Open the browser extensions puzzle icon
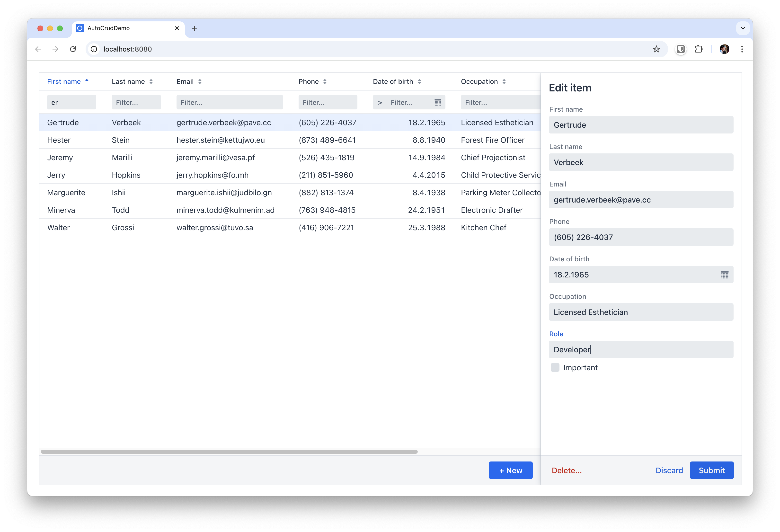 point(699,49)
